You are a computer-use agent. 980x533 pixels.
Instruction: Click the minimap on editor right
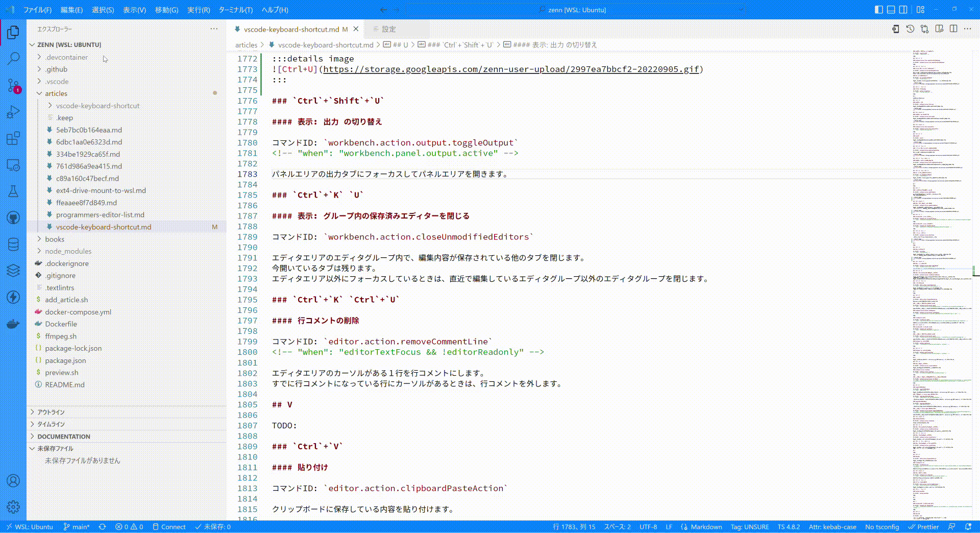tap(942, 284)
